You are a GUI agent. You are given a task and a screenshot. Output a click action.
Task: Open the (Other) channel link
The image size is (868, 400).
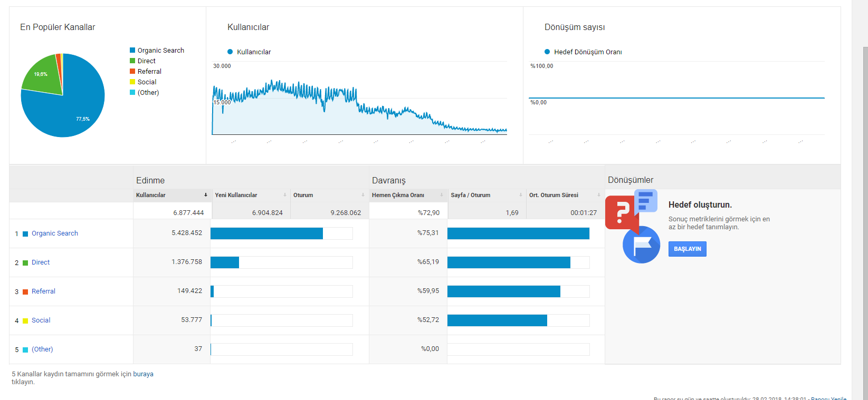[x=42, y=349]
